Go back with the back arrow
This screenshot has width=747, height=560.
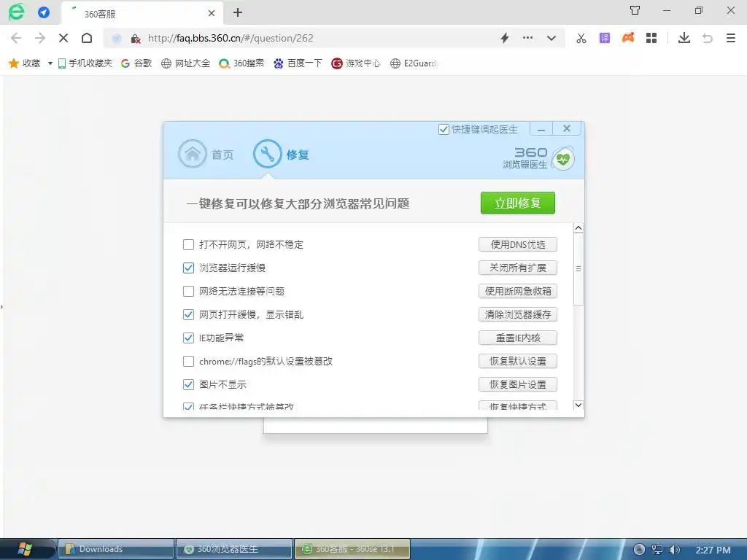[16, 38]
